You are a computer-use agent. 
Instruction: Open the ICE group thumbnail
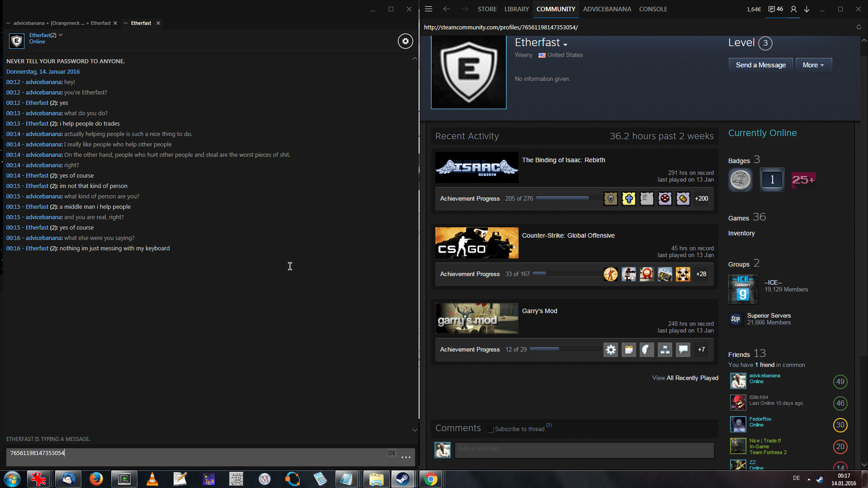pos(742,289)
